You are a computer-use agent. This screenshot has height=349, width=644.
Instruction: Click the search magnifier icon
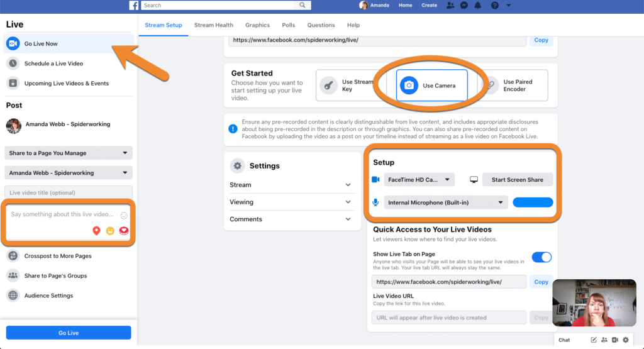[303, 5]
